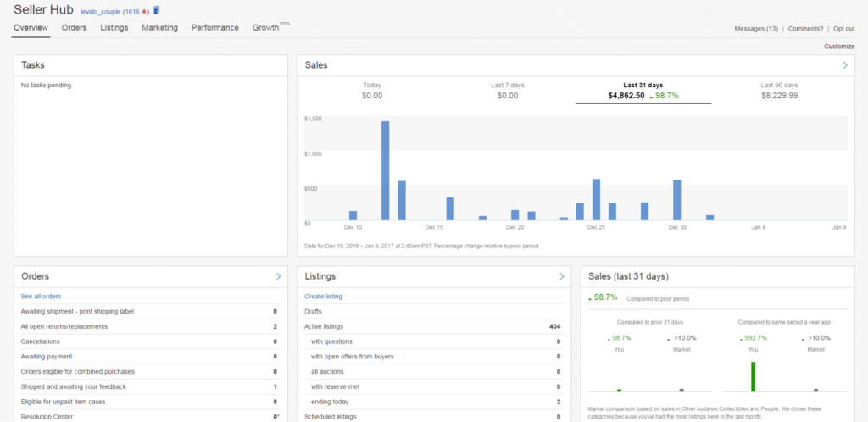The height and width of the screenshot is (422, 868).
Task: Click with open offers from buyers
Action: (434, 357)
